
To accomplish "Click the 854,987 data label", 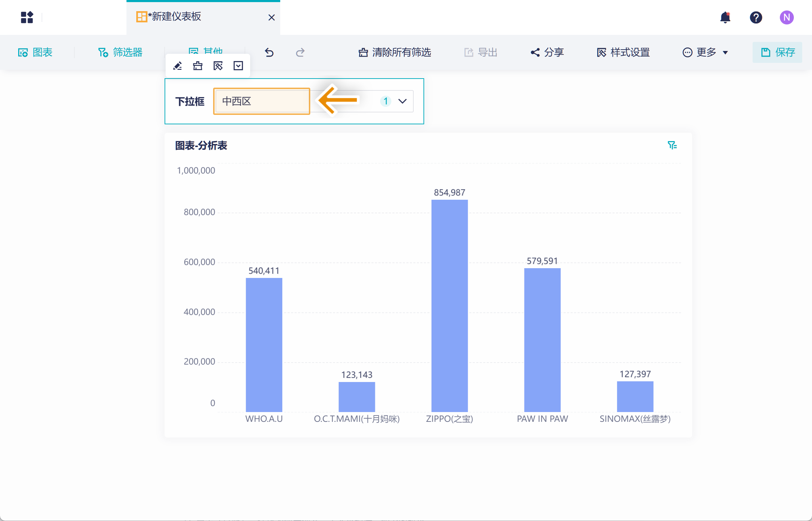I will click(x=450, y=192).
